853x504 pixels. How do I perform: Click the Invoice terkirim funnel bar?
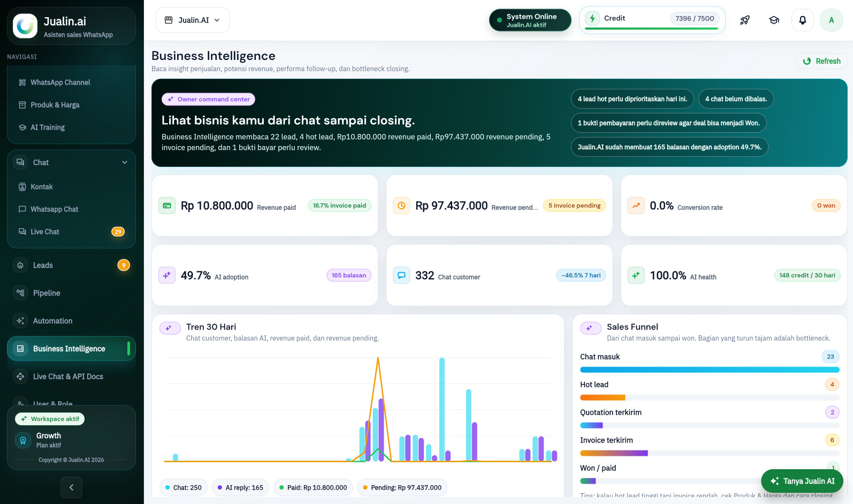(x=710, y=453)
